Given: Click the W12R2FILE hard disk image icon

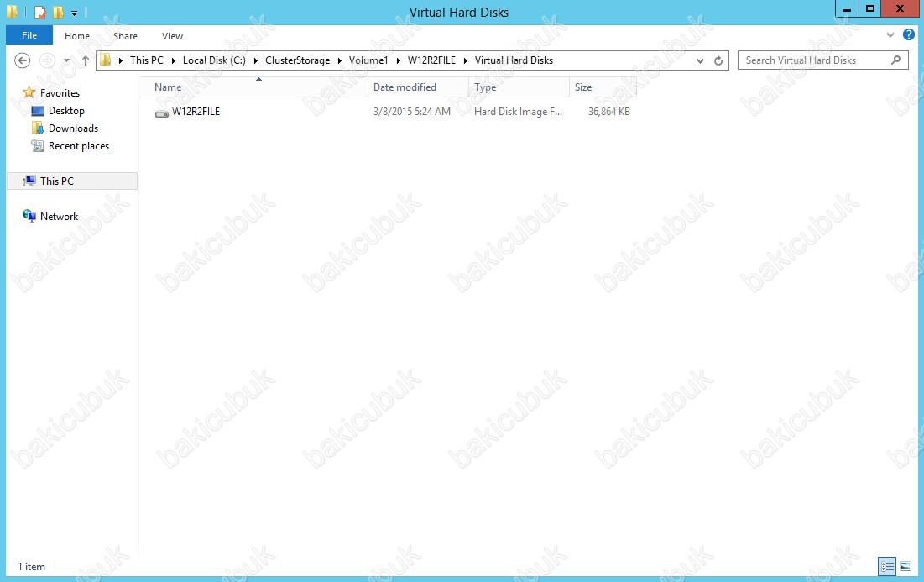Looking at the screenshot, I should pos(162,112).
